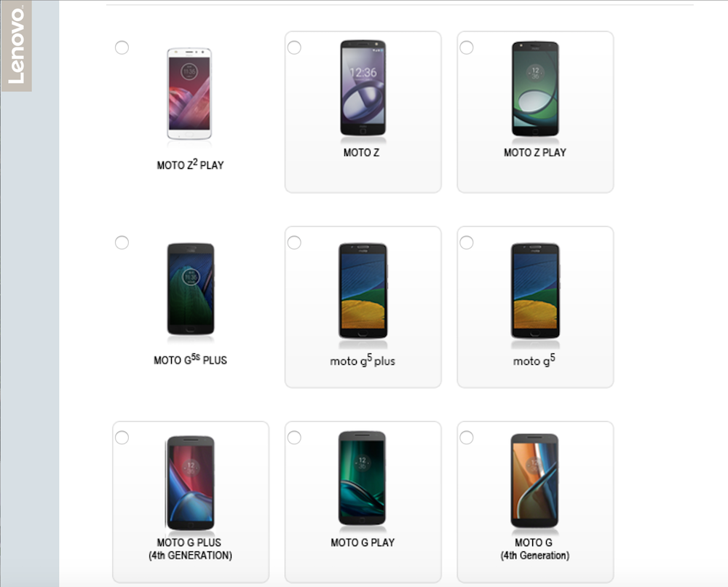Image resolution: width=728 pixels, height=587 pixels.
Task: Choose the Moto Z Play radio option
Action: 467,47
